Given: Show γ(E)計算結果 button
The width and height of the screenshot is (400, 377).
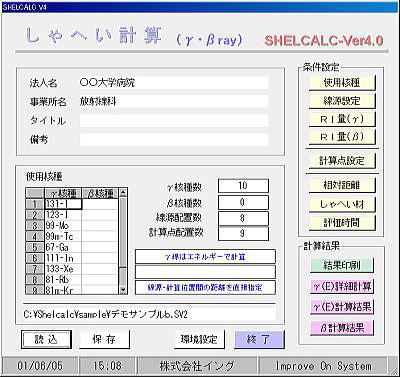Looking at the screenshot, I should 342,307.
